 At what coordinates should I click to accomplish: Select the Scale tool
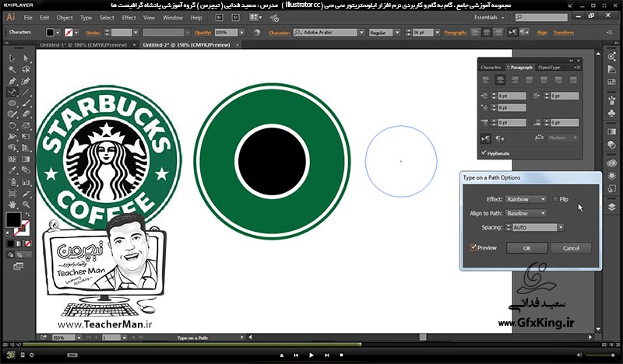click(x=26, y=125)
